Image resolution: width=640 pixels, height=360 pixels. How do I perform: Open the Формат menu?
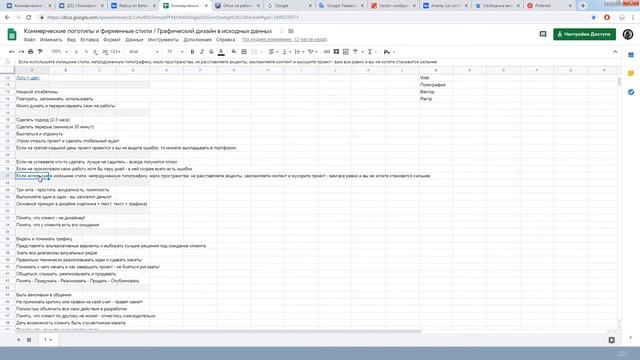pyautogui.click(x=112, y=40)
